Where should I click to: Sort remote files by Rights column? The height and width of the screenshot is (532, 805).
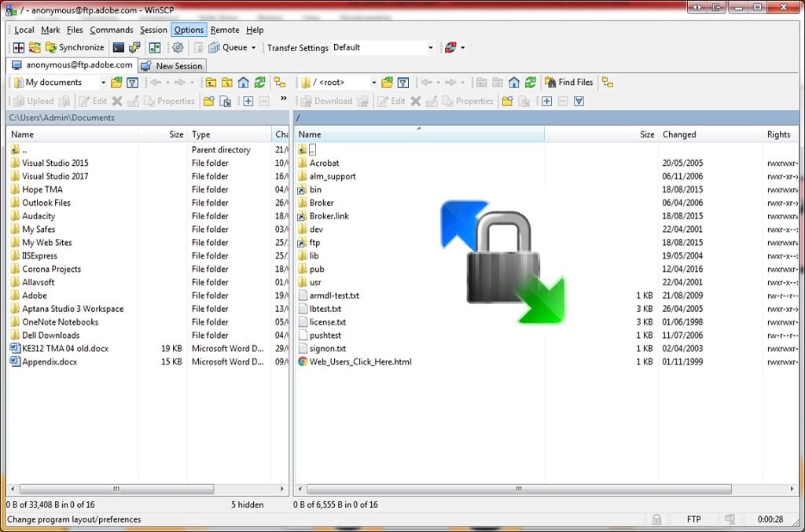(780, 134)
